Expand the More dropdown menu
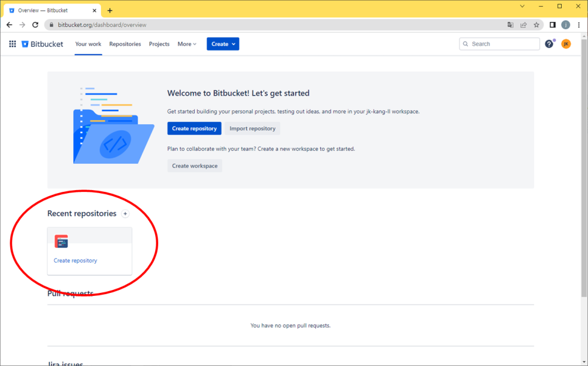Screen dimensions: 588x366 (187, 44)
